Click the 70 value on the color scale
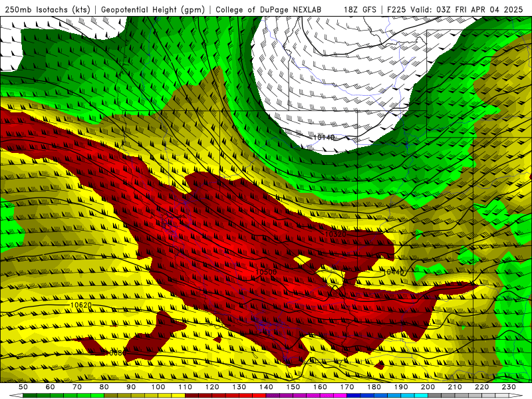This screenshot has width=532, height=399. click(77, 387)
